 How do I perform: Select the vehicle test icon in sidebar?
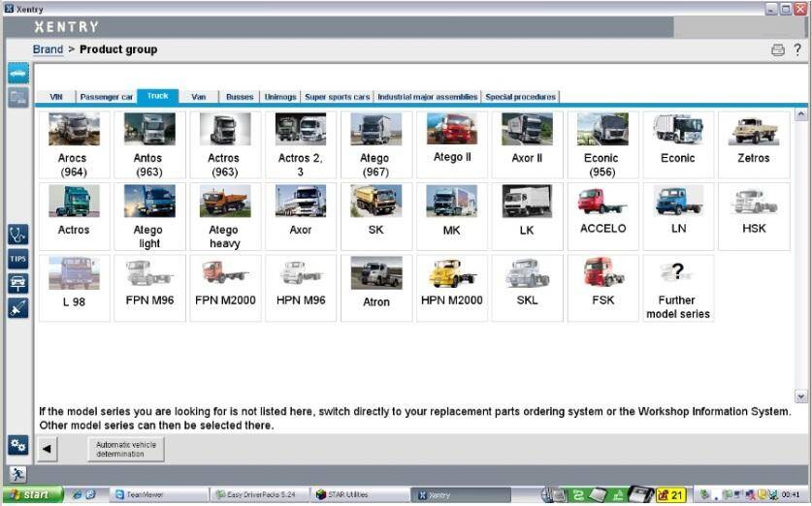[18, 283]
